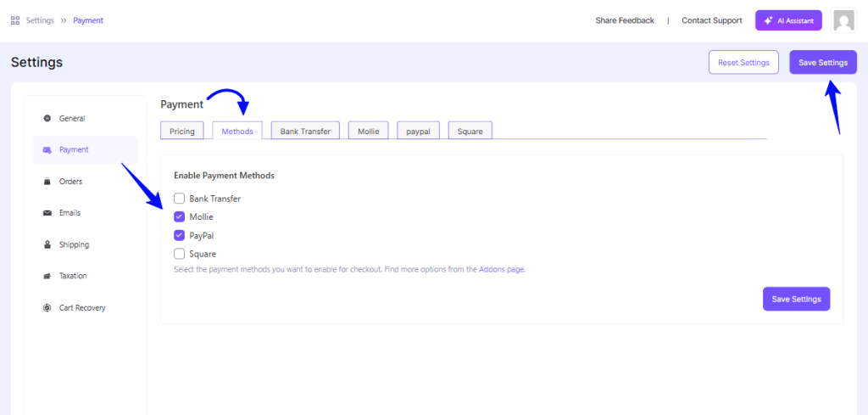Viewport: 868px width, 415px height.
Task: Open the AI Assistant
Action: click(788, 20)
